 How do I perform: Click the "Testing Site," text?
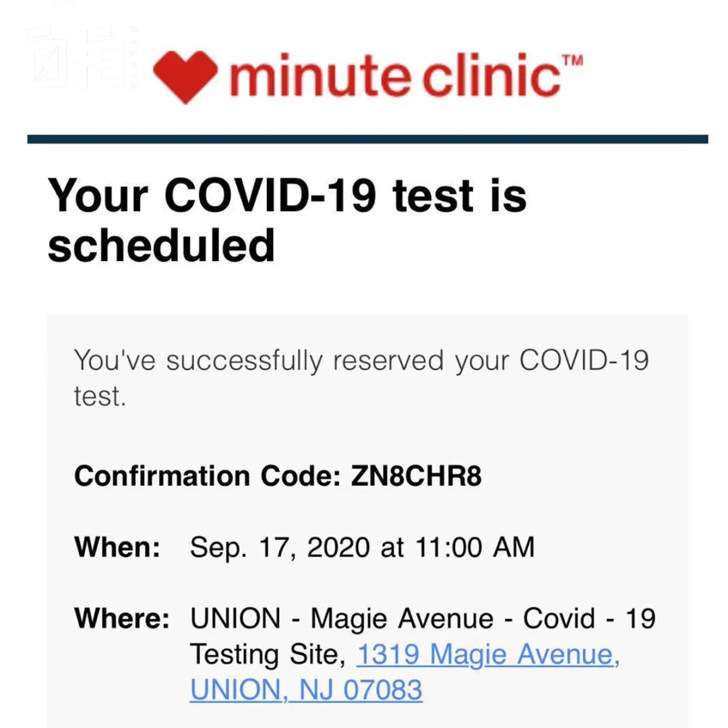point(268,655)
